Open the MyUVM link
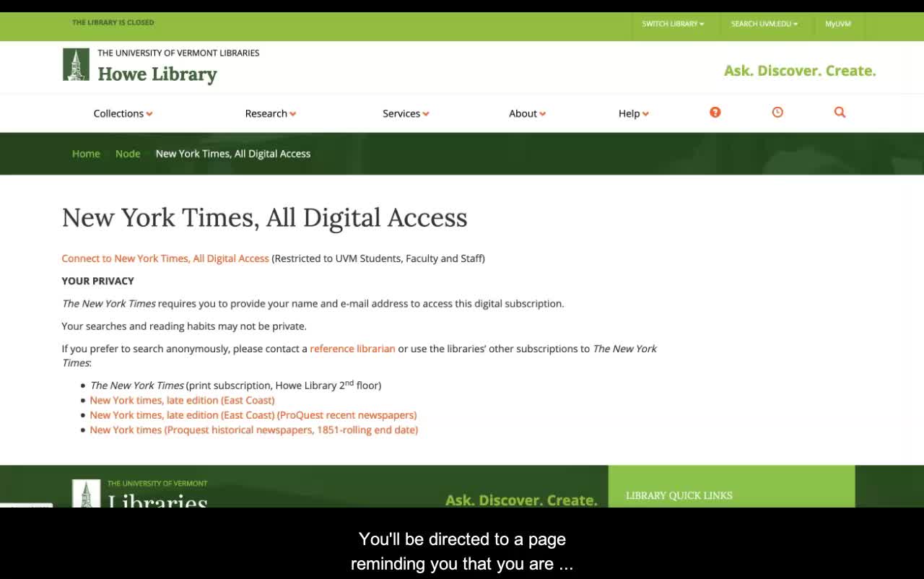Screen dimensions: 924x579 [x=838, y=24]
